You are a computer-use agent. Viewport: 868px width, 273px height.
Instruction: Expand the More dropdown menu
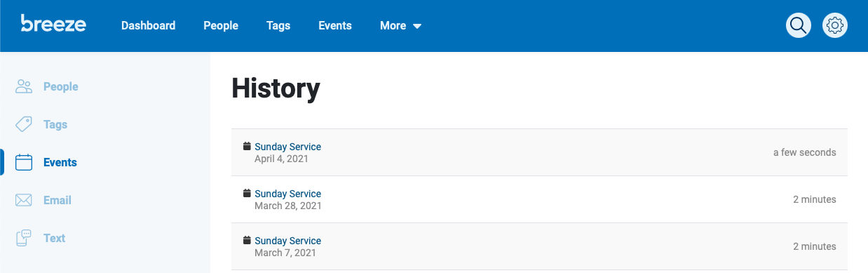tap(400, 25)
